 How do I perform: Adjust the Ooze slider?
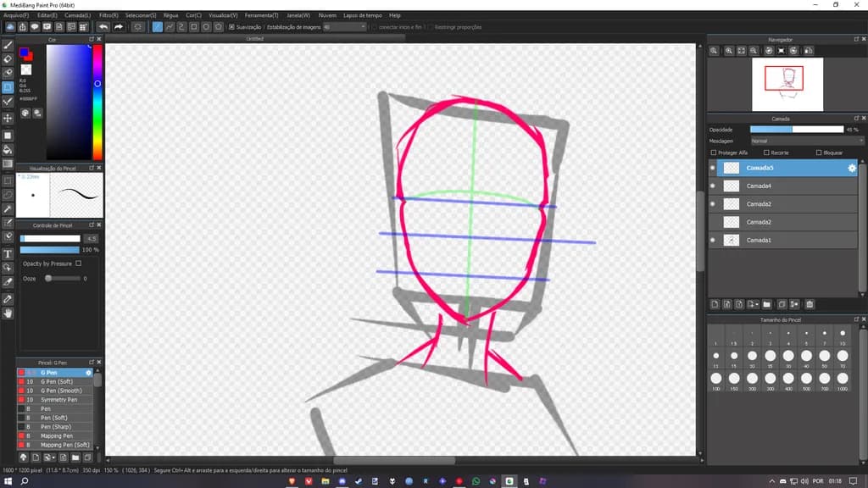coord(62,278)
